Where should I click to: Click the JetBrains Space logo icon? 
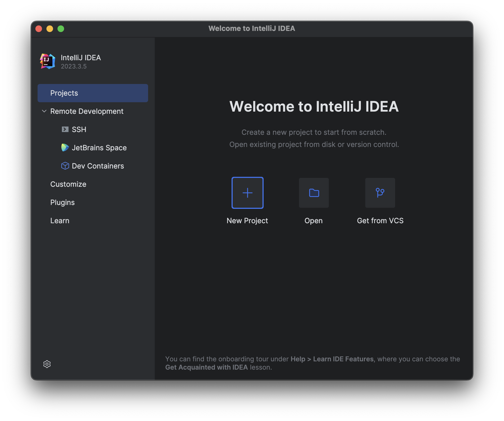pyautogui.click(x=65, y=148)
